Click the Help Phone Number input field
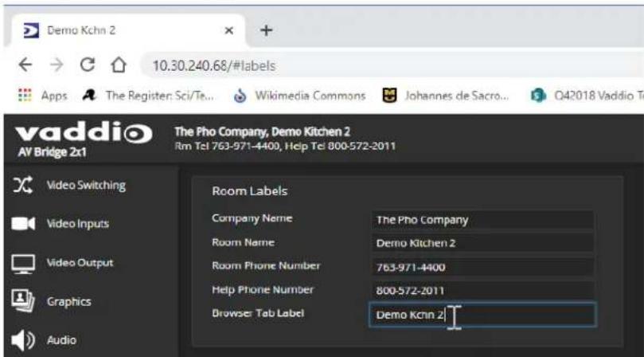Image resolution: width=644 pixels, height=357 pixels. coord(482,291)
